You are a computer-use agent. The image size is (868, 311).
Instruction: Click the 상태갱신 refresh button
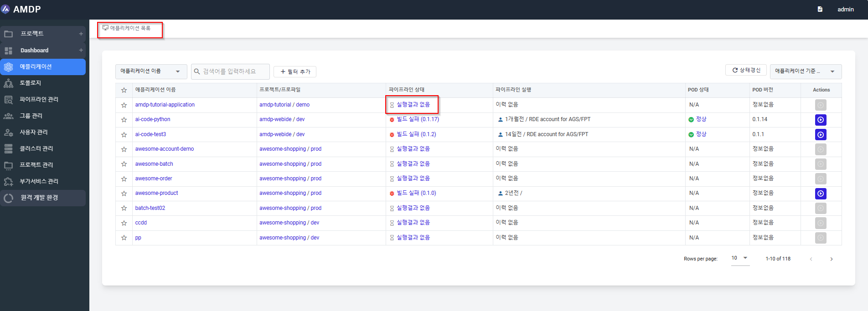coord(746,70)
